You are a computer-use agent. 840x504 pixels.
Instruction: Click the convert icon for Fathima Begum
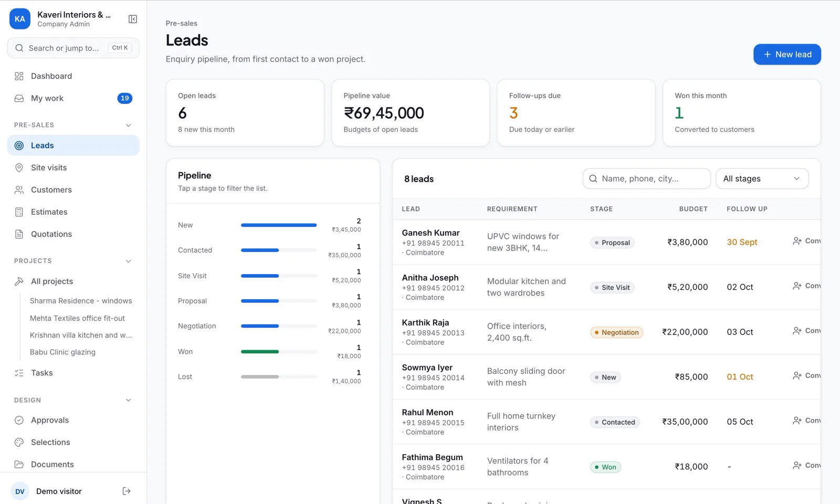coord(797,465)
